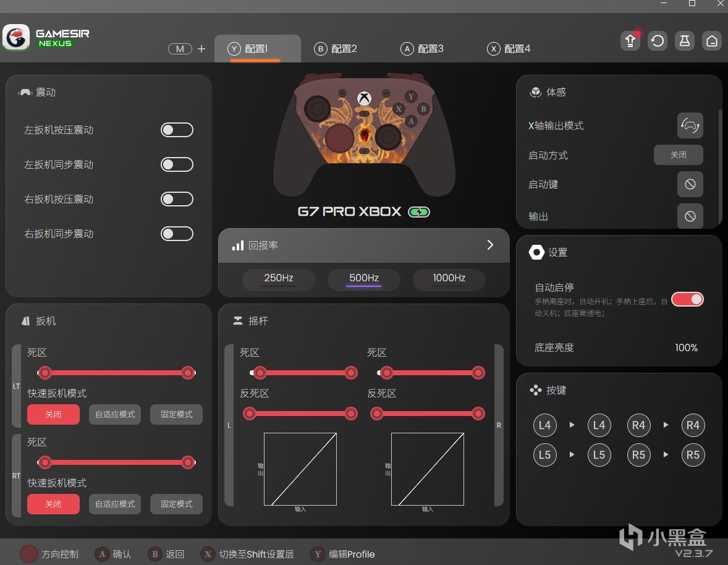728x565 pixels.
Task: Click the 方向控制 stick hint in footer
Action: click(x=49, y=554)
